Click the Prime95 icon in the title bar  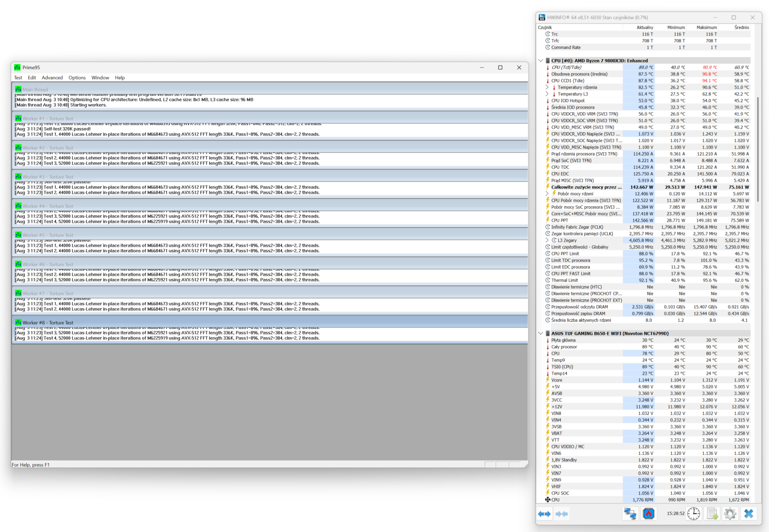click(18, 68)
